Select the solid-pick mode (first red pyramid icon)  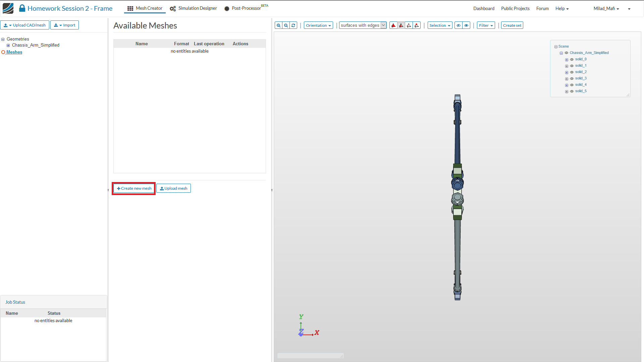(393, 25)
